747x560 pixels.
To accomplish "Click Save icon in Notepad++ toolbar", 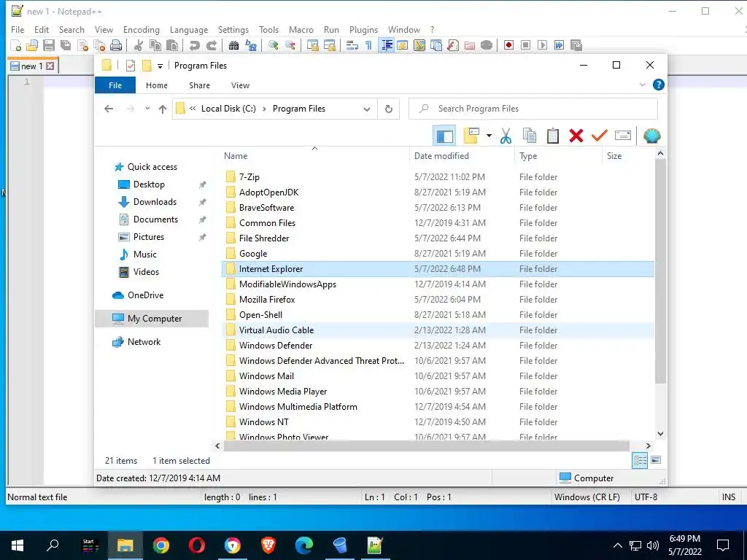I will tap(49, 45).
